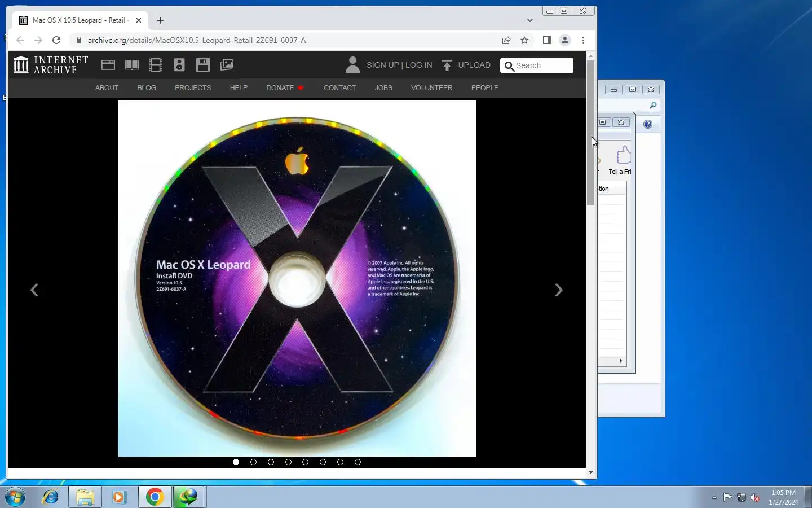Screen dimensions: 812x508
Task: Click the muted volume tray icon
Action: click(755, 497)
